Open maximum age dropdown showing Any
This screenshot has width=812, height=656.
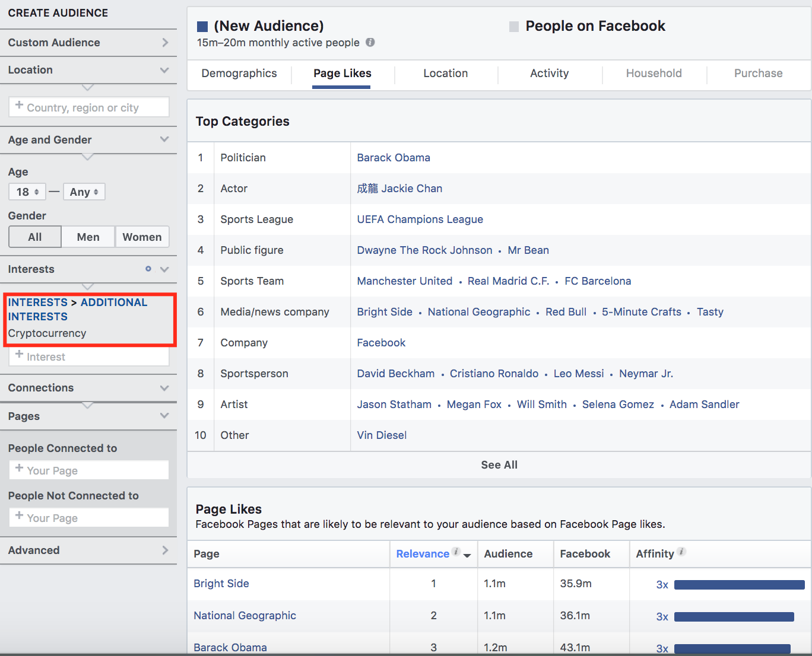point(84,192)
